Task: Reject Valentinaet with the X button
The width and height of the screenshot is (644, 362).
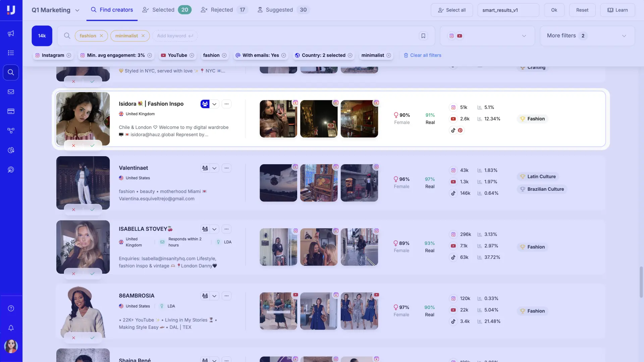Action: pos(73,209)
